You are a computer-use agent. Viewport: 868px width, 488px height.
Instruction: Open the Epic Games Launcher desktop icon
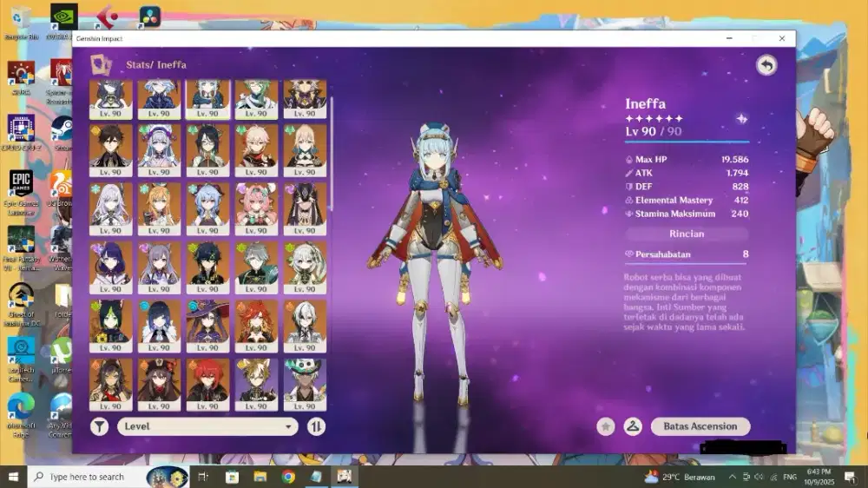pyautogui.click(x=21, y=188)
